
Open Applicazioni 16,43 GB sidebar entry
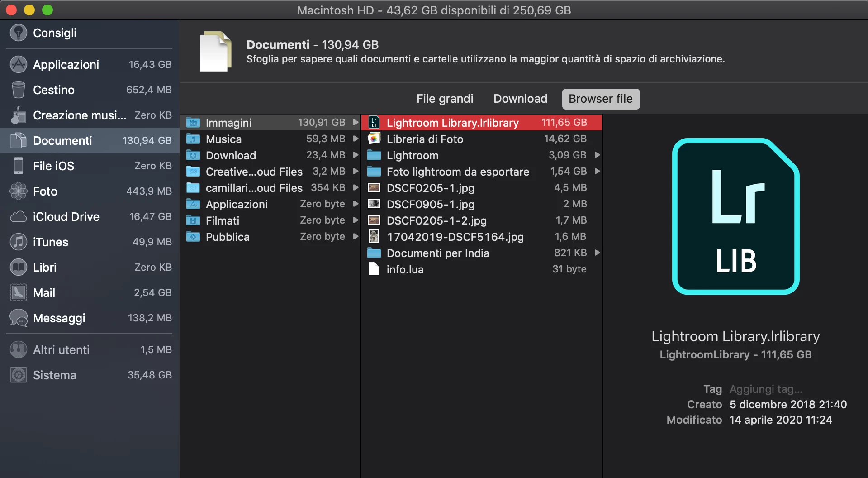[x=90, y=64]
